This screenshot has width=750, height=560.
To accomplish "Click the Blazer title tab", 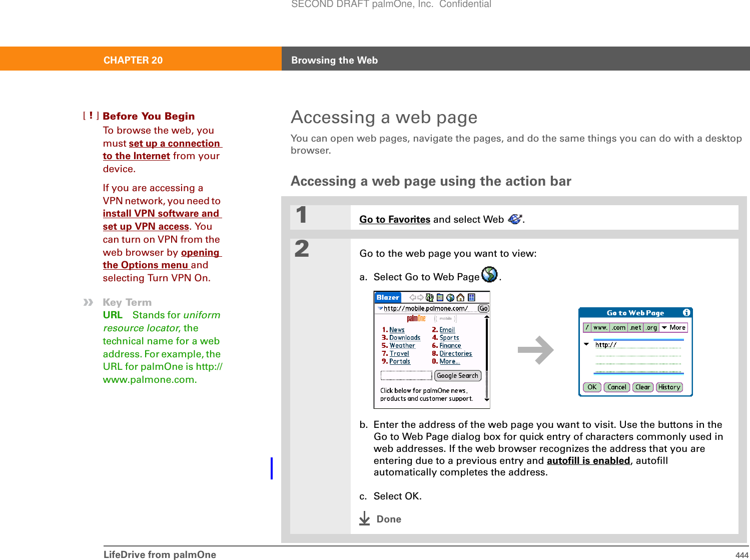I will [x=388, y=297].
